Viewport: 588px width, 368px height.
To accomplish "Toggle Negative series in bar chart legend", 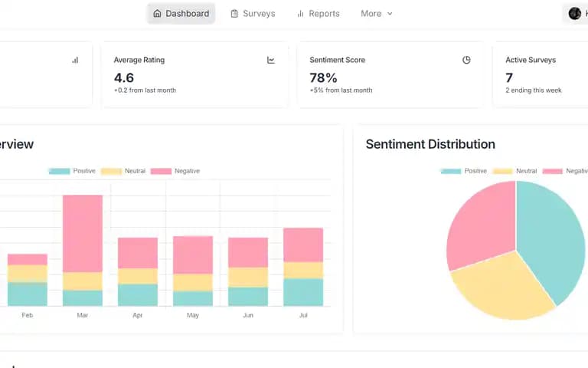I will (175, 171).
